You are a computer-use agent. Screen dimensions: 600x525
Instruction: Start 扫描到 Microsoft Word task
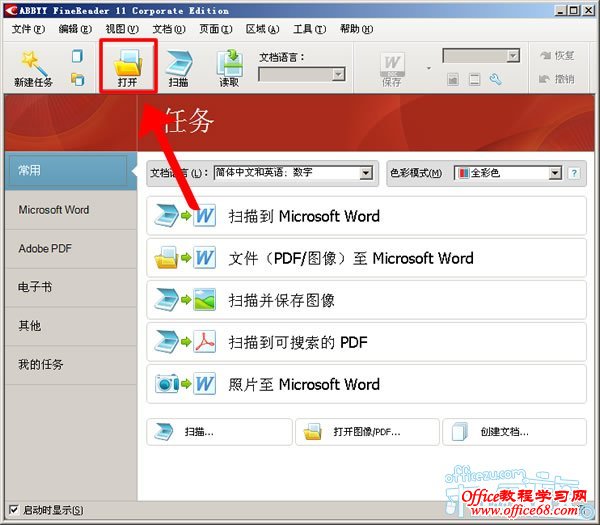tap(366, 216)
